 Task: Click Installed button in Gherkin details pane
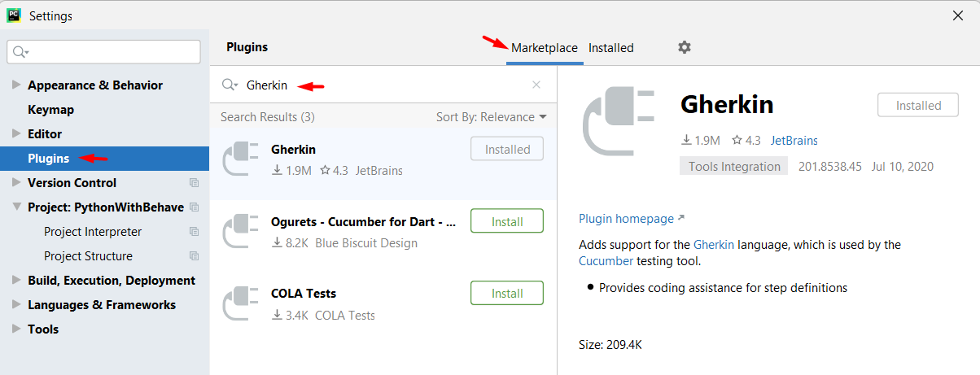pos(918,105)
